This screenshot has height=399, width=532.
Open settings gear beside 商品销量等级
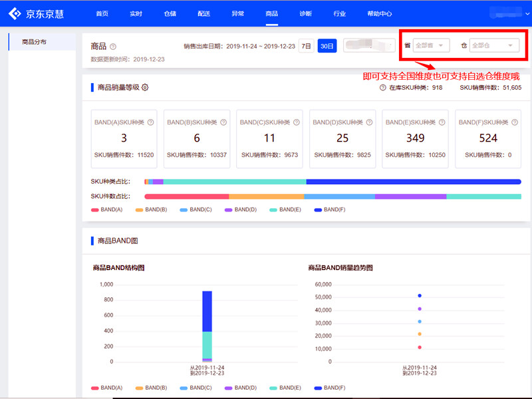pyautogui.click(x=145, y=87)
